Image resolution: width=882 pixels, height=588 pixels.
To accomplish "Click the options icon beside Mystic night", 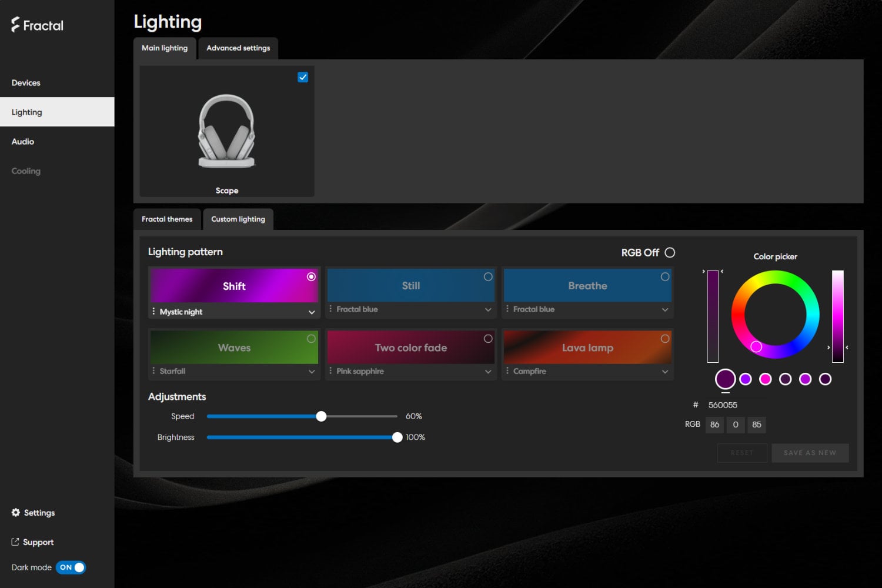I will click(x=154, y=311).
